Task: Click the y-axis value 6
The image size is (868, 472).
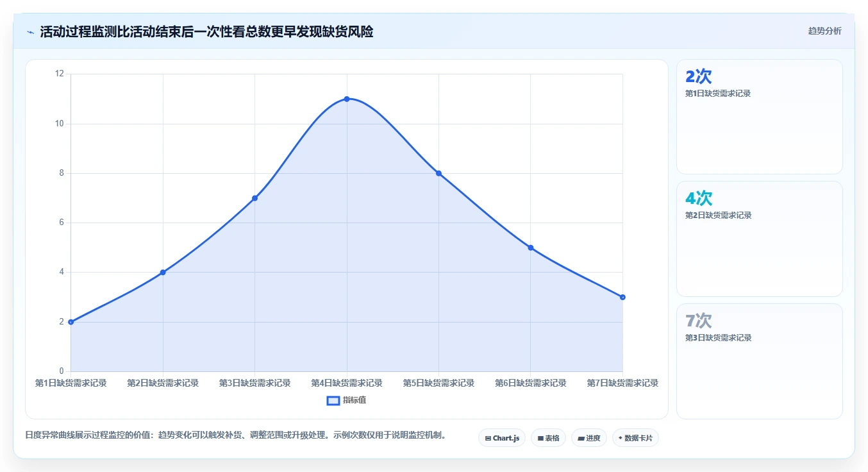Action: pos(62,223)
